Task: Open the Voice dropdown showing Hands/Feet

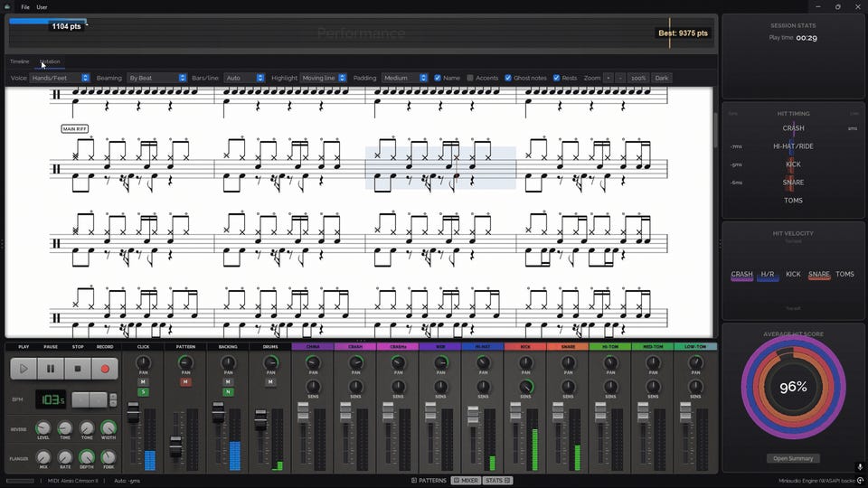Action: 60,78
